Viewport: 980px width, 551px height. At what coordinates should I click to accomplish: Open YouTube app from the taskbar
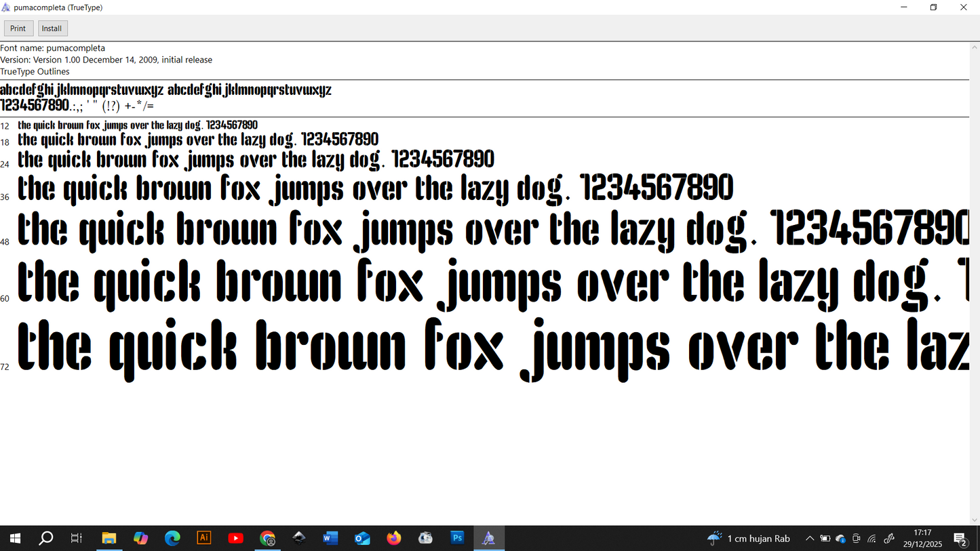(x=236, y=538)
